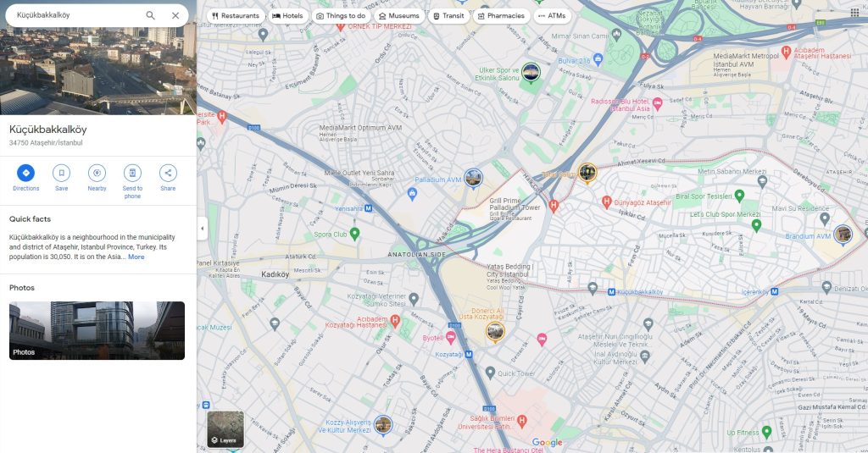This screenshot has width=868, height=453.
Task: Open Google apps grid icon
Action: 855,13
